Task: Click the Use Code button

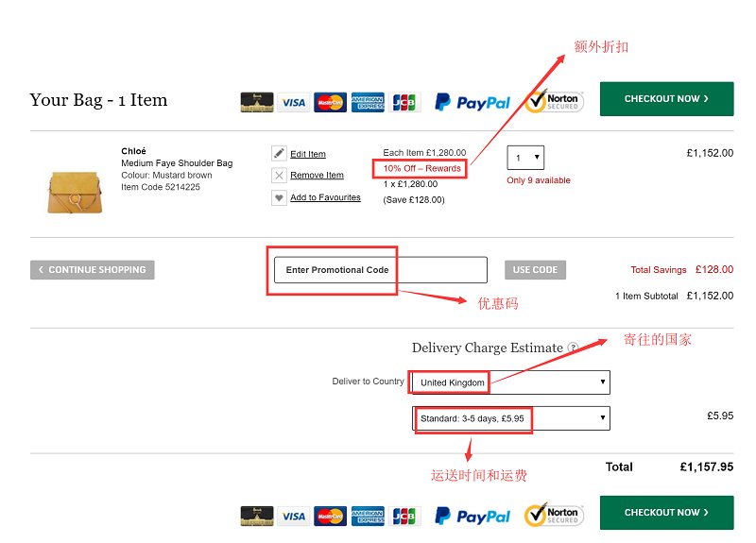Action: pyautogui.click(x=535, y=270)
